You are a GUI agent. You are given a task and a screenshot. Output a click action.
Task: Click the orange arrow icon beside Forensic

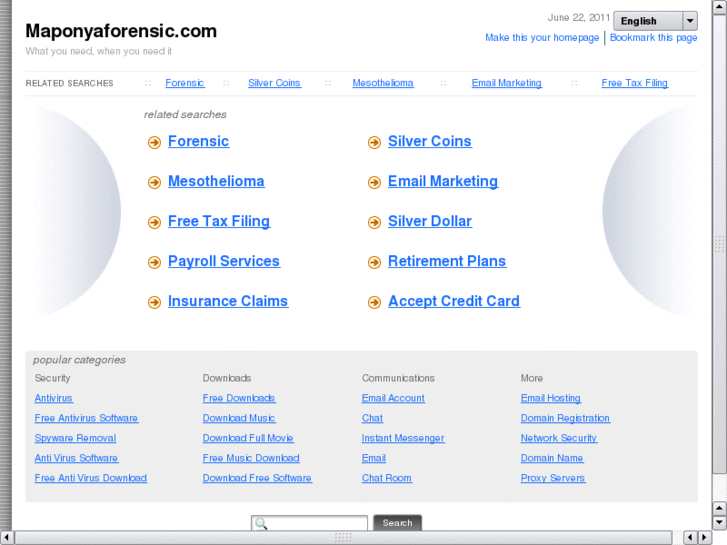pos(154,142)
